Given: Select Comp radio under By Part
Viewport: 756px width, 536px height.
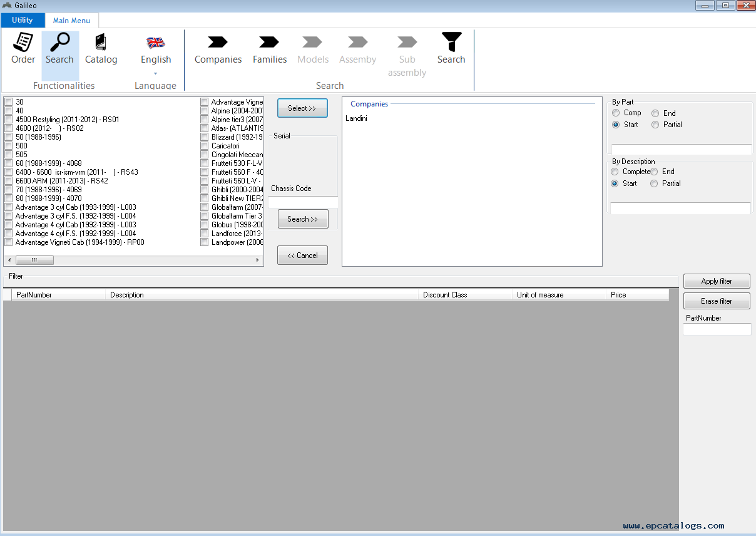Looking at the screenshot, I should pyautogui.click(x=616, y=113).
